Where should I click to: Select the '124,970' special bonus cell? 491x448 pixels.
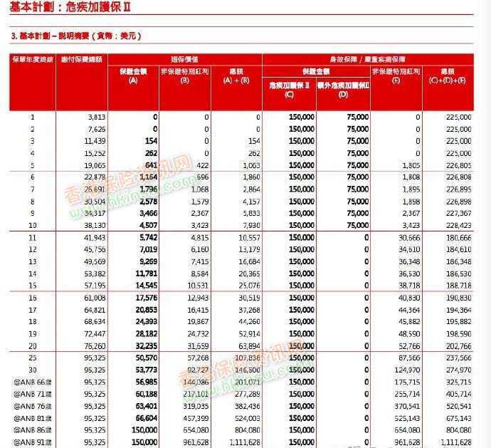click(x=407, y=370)
